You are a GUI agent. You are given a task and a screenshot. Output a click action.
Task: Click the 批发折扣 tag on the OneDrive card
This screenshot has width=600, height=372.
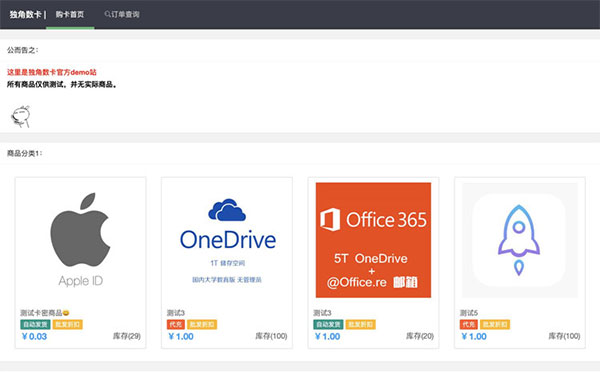pyautogui.click(x=202, y=325)
